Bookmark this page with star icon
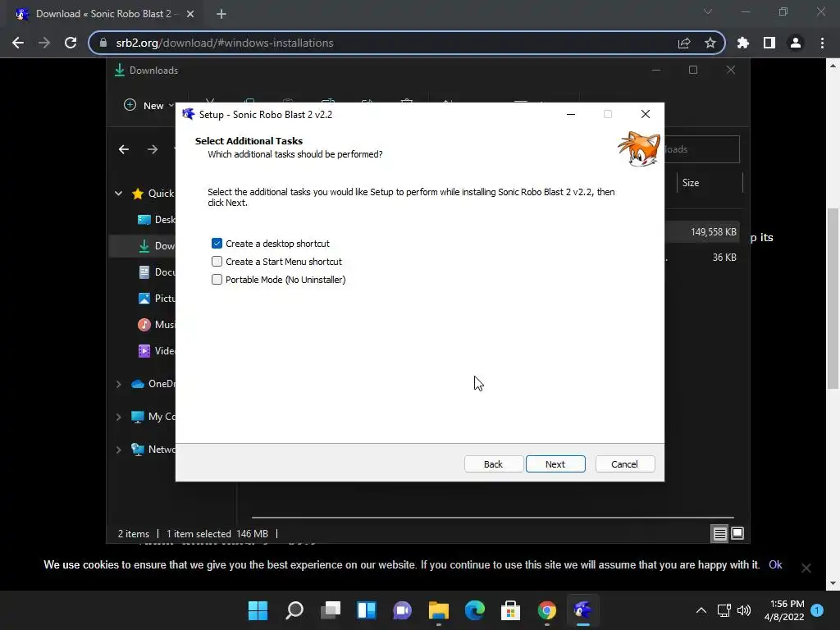The image size is (840, 630). (710, 43)
